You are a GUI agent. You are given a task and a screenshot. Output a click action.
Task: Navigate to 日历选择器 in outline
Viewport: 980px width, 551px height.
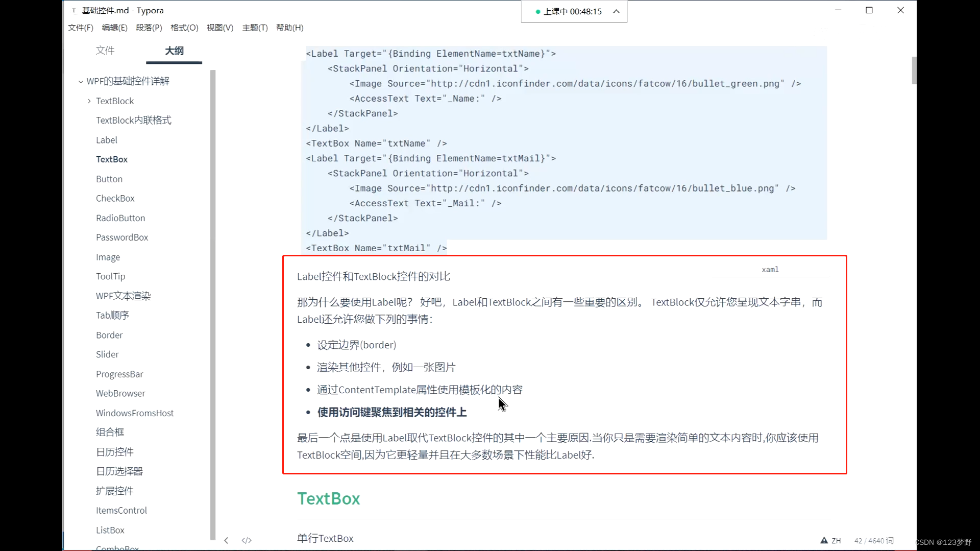click(119, 471)
